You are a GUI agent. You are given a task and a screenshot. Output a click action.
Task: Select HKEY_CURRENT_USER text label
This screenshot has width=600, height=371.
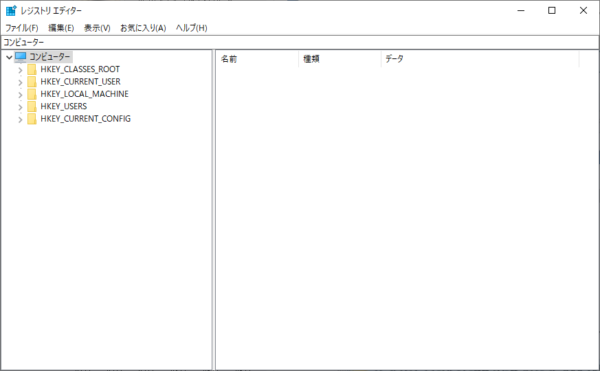click(80, 81)
